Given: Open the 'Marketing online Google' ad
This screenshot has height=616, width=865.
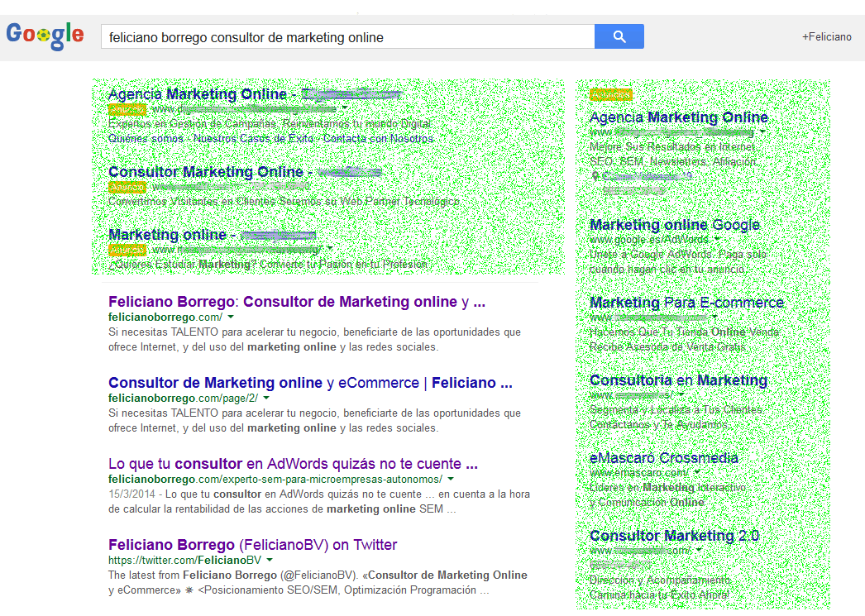Looking at the screenshot, I should coord(675,225).
